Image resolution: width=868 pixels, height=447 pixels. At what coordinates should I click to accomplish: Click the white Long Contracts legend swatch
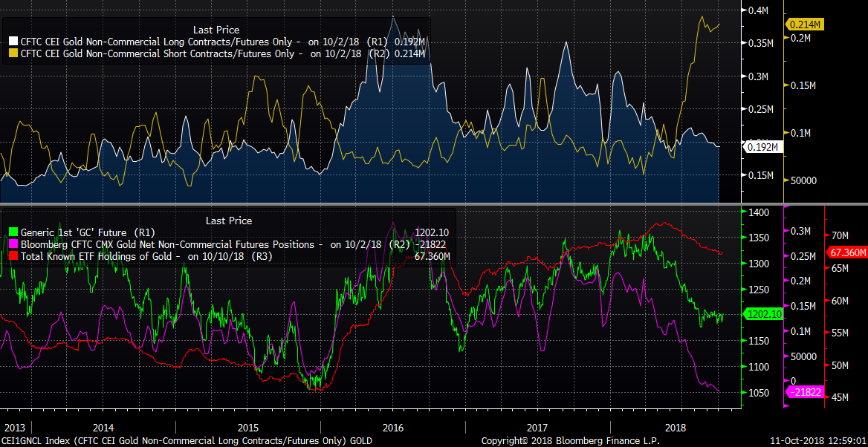click(x=13, y=42)
